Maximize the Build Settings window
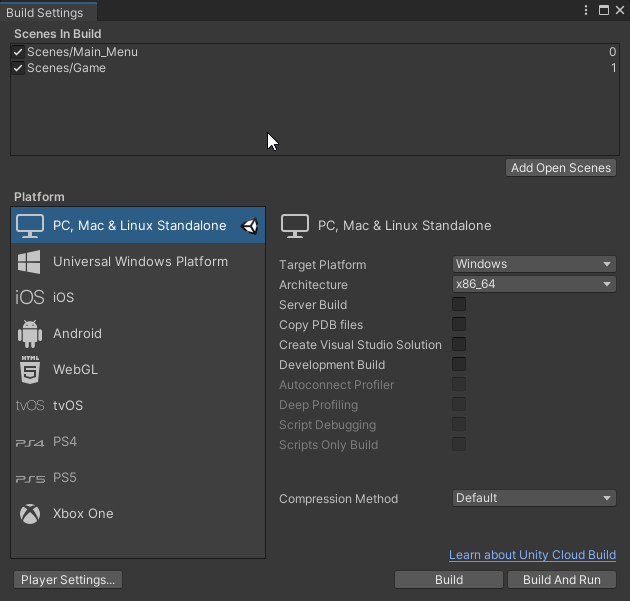 [x=603, y=10]
